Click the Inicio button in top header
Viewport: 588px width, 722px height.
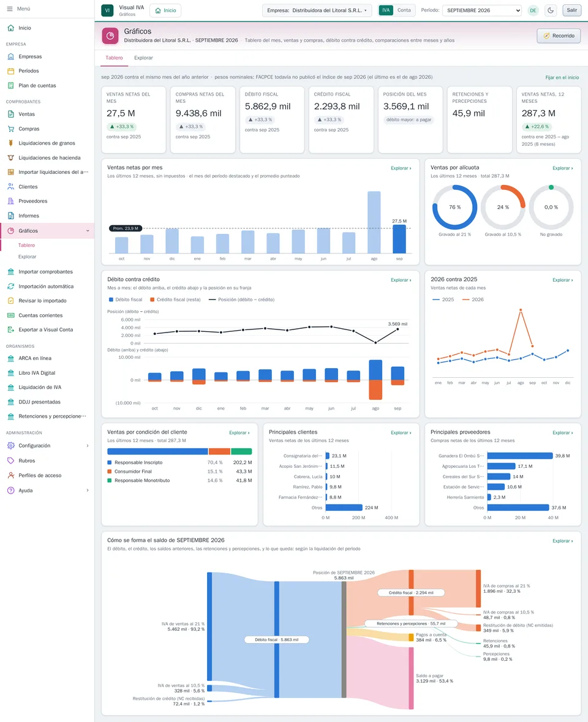click(165, 10)
